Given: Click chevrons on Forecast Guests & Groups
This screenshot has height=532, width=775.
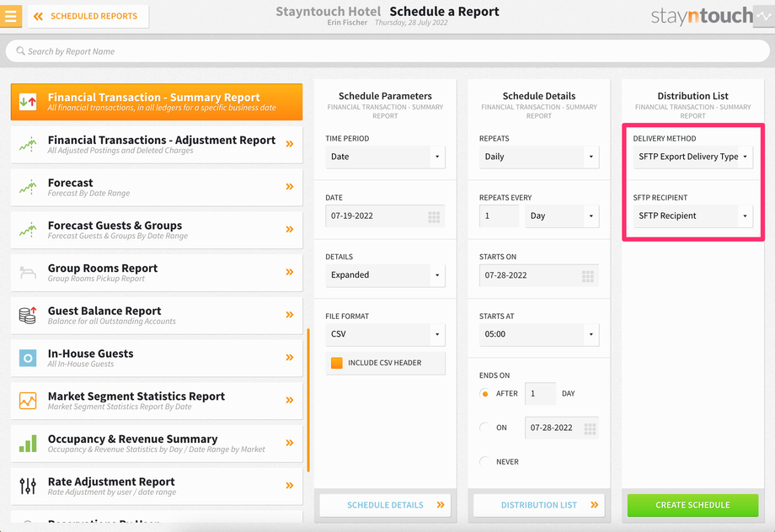Looking at the screenshot, I should [290, 229].
